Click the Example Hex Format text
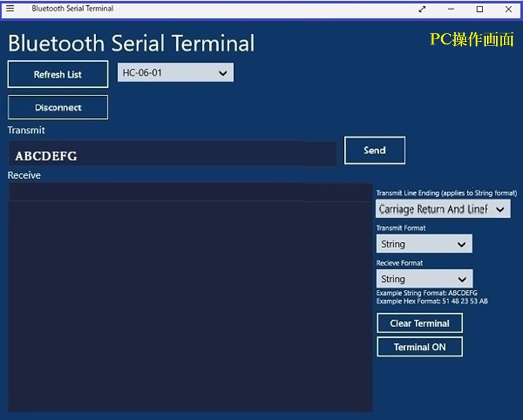The width and height of the screenshot is (523, 420). (431, 302)
